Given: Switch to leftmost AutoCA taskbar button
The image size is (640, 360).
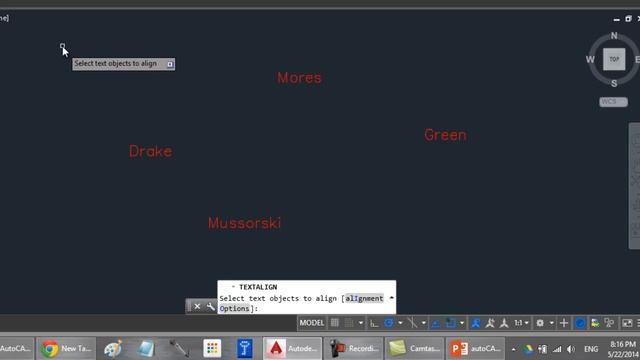Looking at the screenshot, I should pyautogui.click(x=16, y=349).
